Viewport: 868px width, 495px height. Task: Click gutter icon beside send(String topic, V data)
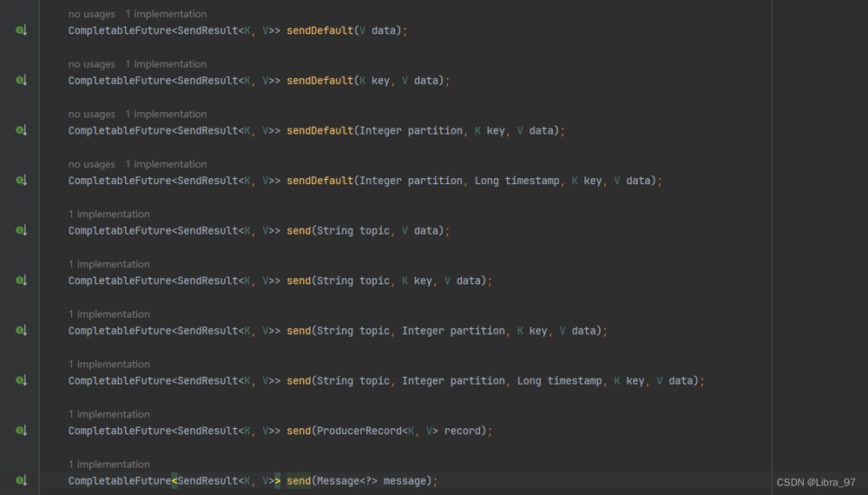pos(21,230)
